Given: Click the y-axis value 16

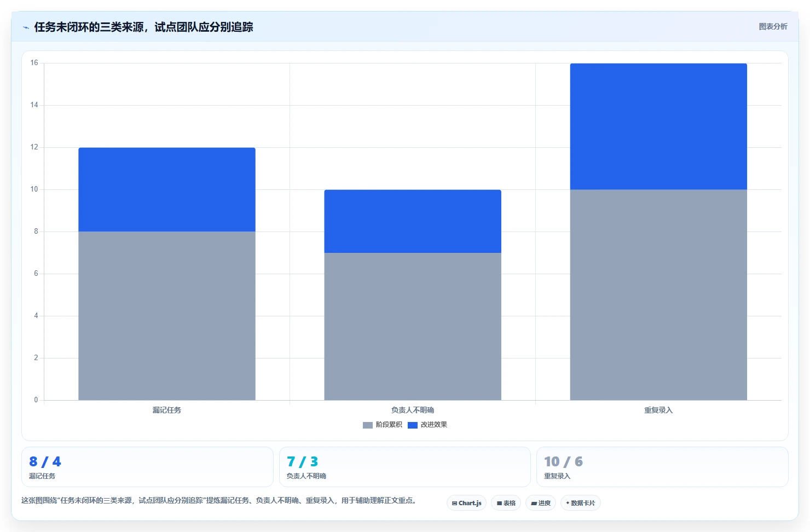Looking at the screenshot, I should click(34, 63).
